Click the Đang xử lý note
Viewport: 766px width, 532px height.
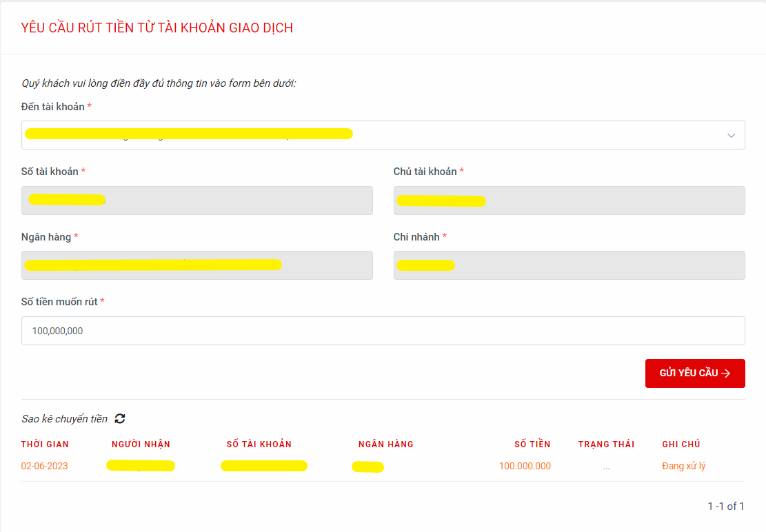point(683,467)
